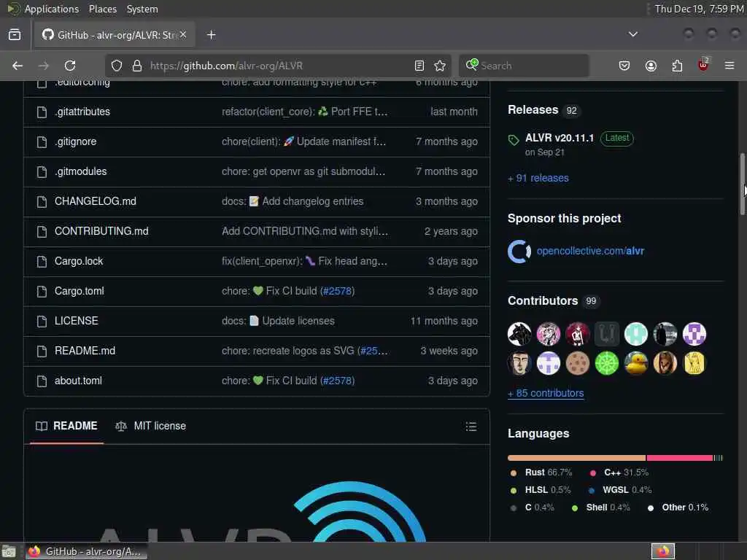Close the GitHub ALVR tab
This screenshot has height=560, width=747.
tap(183, 35)
